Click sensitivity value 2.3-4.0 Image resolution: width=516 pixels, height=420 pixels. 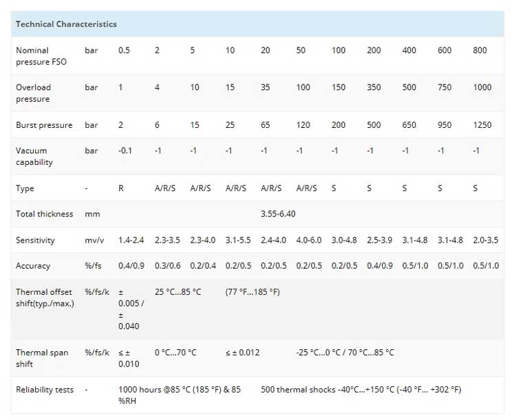point(203,240)
